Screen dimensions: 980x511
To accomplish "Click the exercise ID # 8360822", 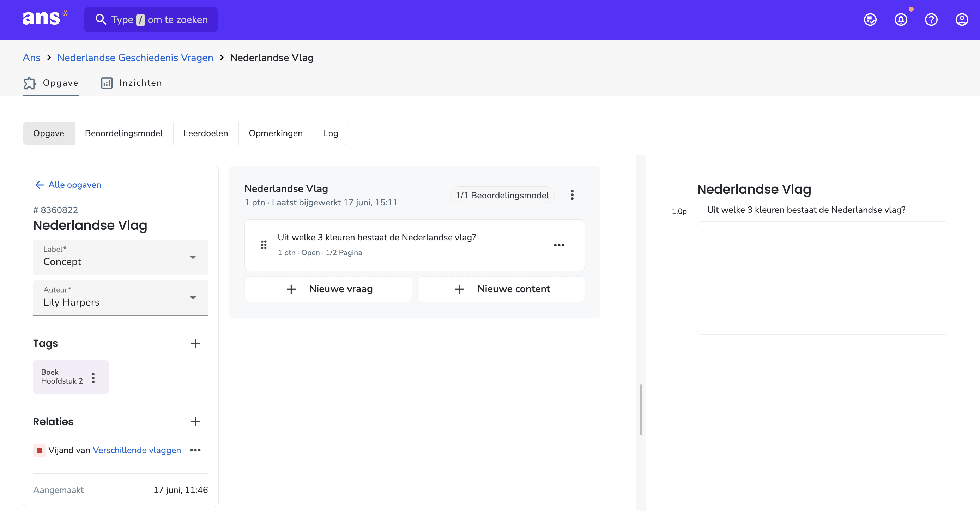I will point(55,210).
